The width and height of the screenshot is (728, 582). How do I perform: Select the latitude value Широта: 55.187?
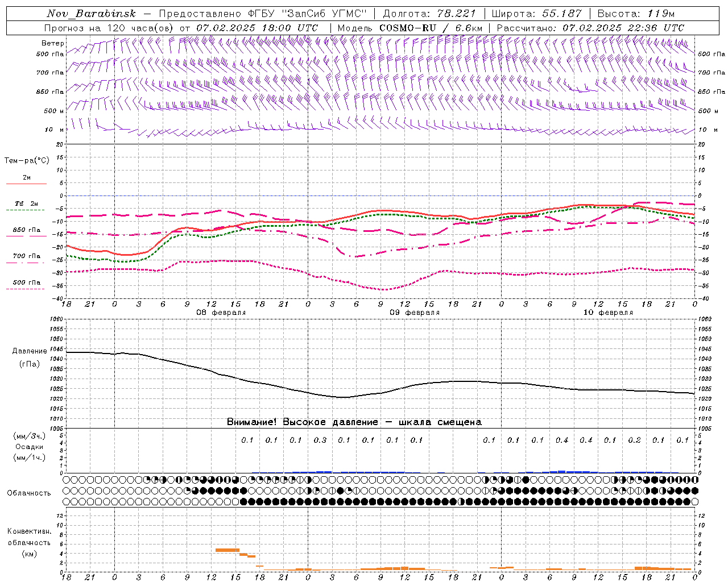(x=536, y=14)
